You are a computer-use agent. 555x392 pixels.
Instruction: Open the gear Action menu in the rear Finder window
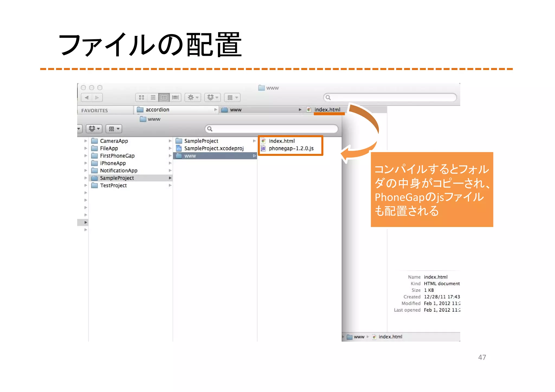[x=193, y=97]
